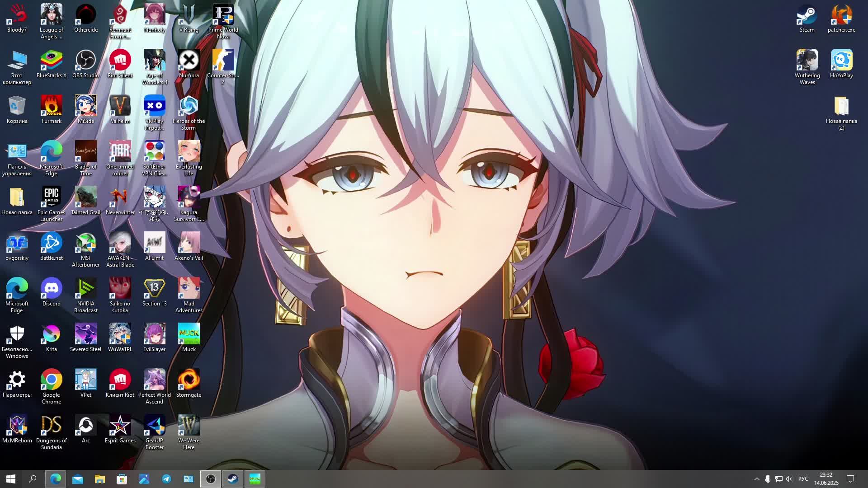Open Perfect World Ascend shortcut
The image size is (868, 488).
pos(155,387)
